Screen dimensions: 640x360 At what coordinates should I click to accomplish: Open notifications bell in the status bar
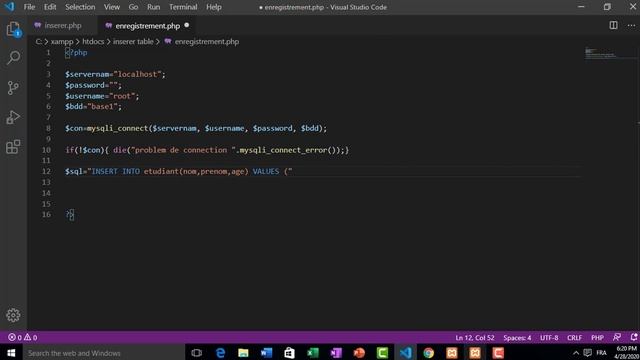pyautogui.click(x=633, y=337)
